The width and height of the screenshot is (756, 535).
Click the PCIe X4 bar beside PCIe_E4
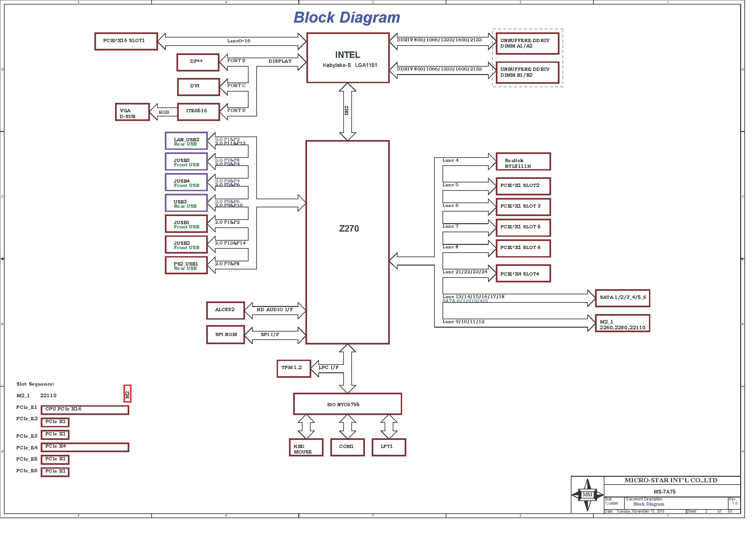click(85, 447)
